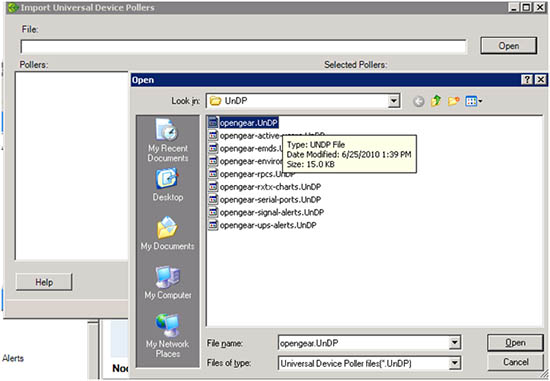The height and width of the screenshot is (381, 550).
Task: Select opengear-signal-alerts.UnDP file name
Action: 271,212
